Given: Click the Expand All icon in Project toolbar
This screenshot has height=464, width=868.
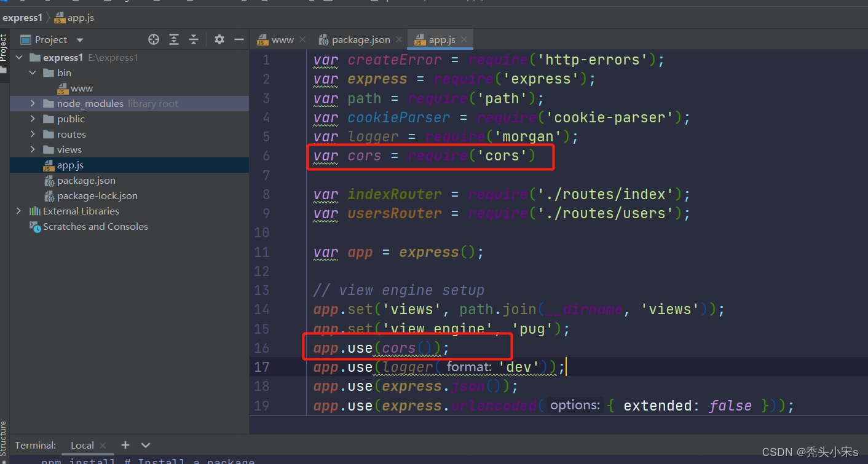Looking at the screenshot, I should click(174, 39).
